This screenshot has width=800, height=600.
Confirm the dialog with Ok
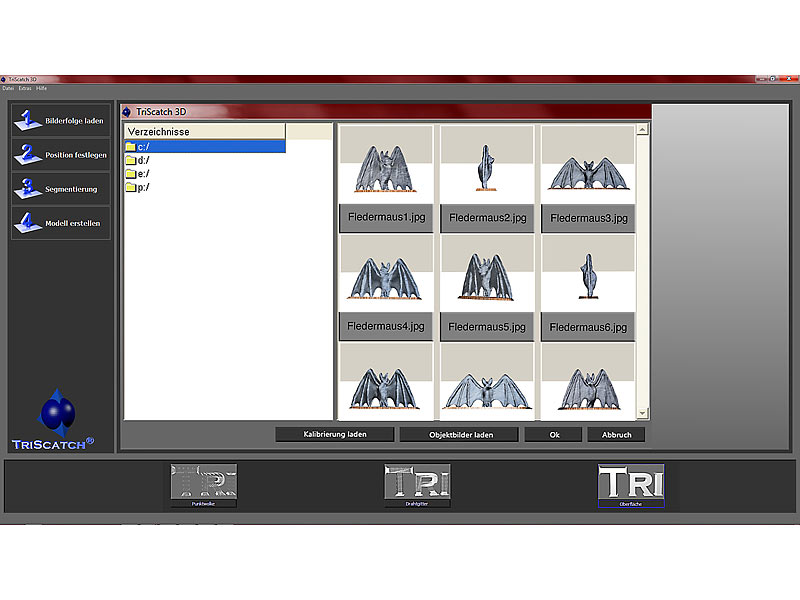pyautogui.click(x=552, y=435)
